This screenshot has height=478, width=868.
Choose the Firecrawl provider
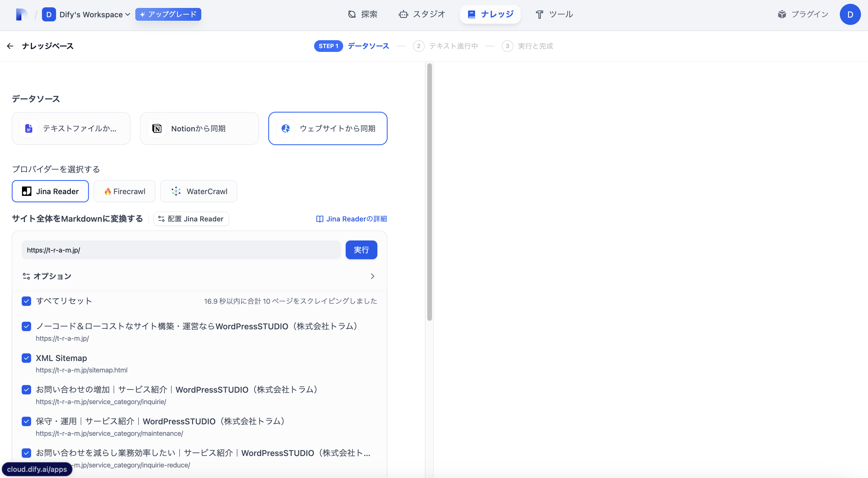[x=124, y=191]
